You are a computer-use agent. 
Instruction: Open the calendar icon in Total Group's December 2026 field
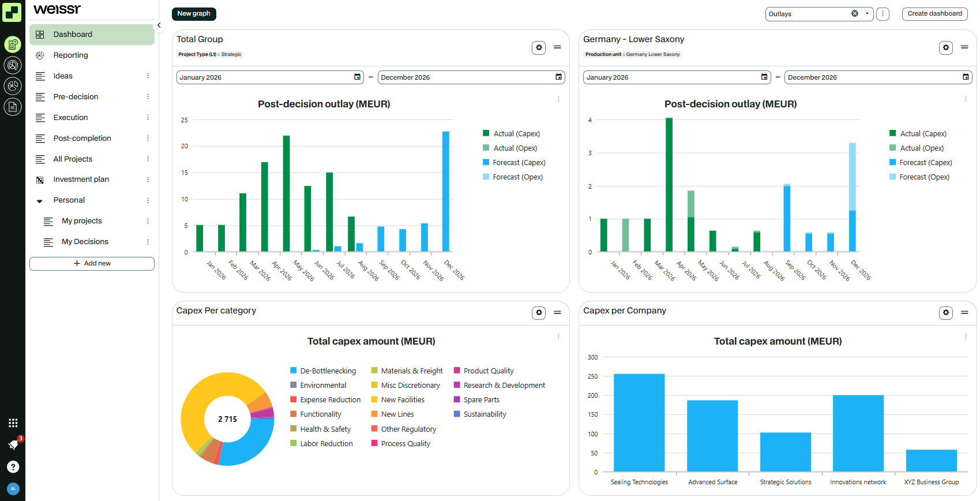pyautogui.click(x=558, y=77)
